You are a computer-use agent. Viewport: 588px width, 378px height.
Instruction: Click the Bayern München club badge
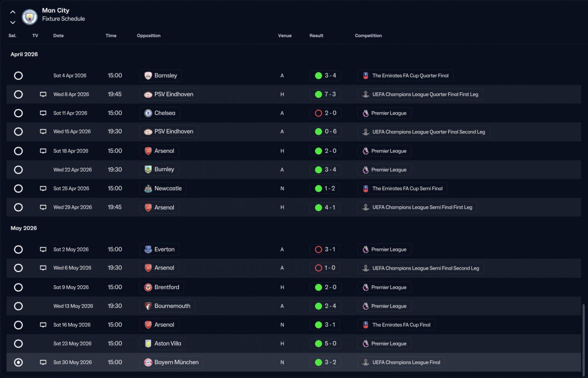coord(148,362)
